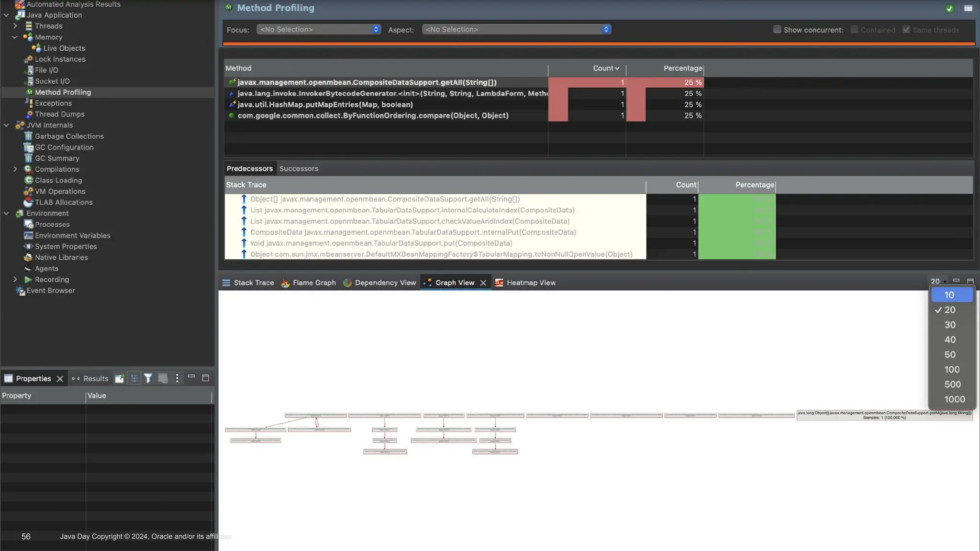Open the Event Browser page
This screenshot has height=551, width=980.
50,291
